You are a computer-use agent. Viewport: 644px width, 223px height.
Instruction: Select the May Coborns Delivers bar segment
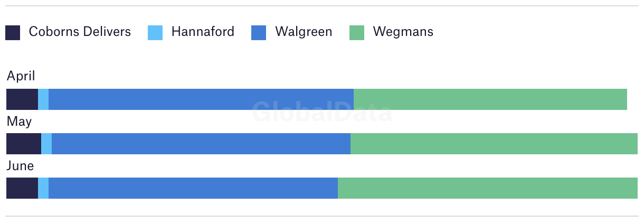(24, 144)
